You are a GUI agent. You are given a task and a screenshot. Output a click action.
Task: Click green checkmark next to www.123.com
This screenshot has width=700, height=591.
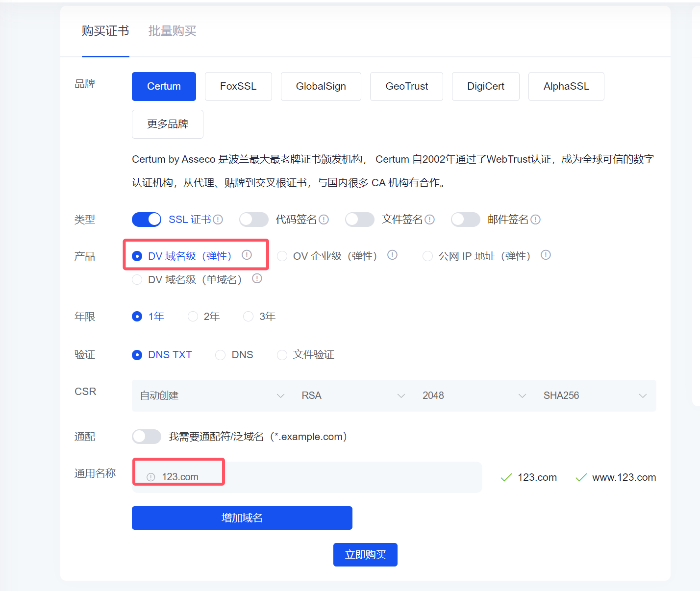[581, 477]
